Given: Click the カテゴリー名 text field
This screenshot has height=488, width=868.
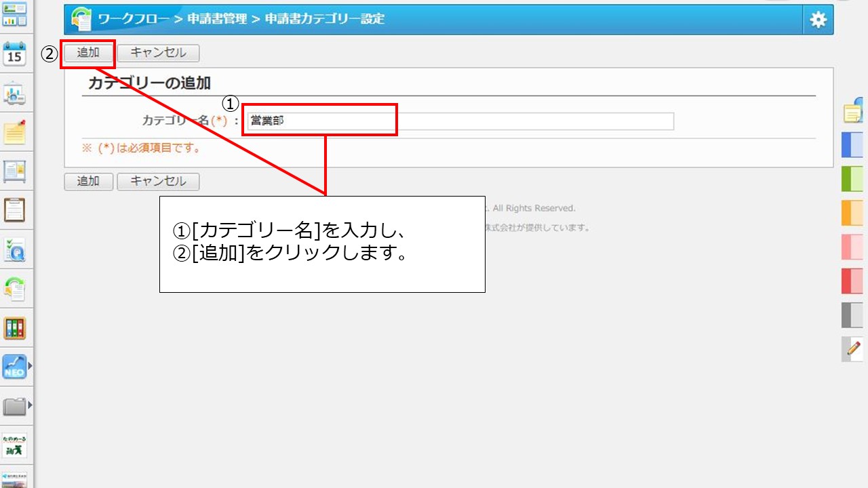Looking at the screenshot, I should (460, 121).
